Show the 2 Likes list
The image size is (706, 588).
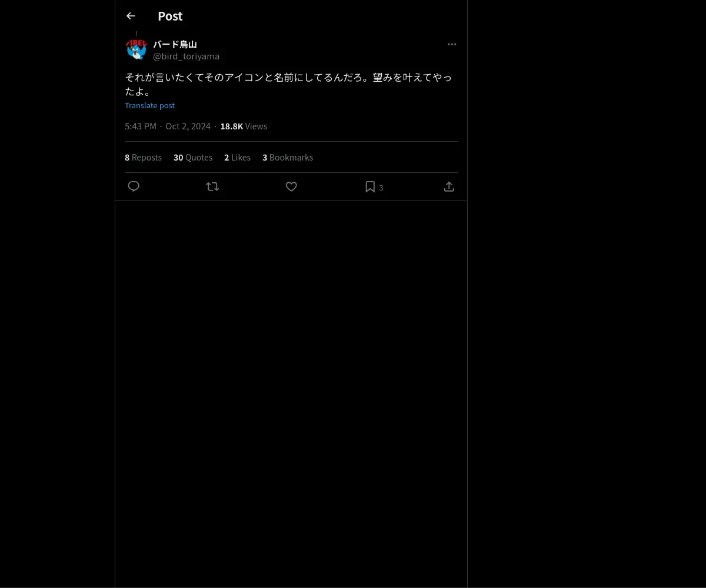pyautogui.click(x=237, y=157)
